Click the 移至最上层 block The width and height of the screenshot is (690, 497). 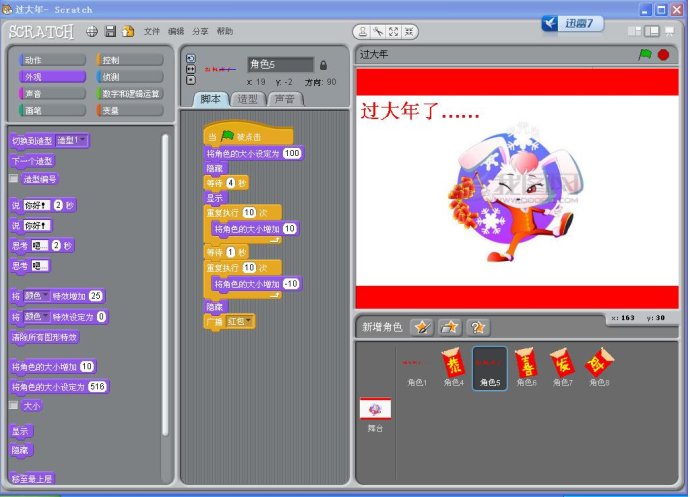pos(32,479)
